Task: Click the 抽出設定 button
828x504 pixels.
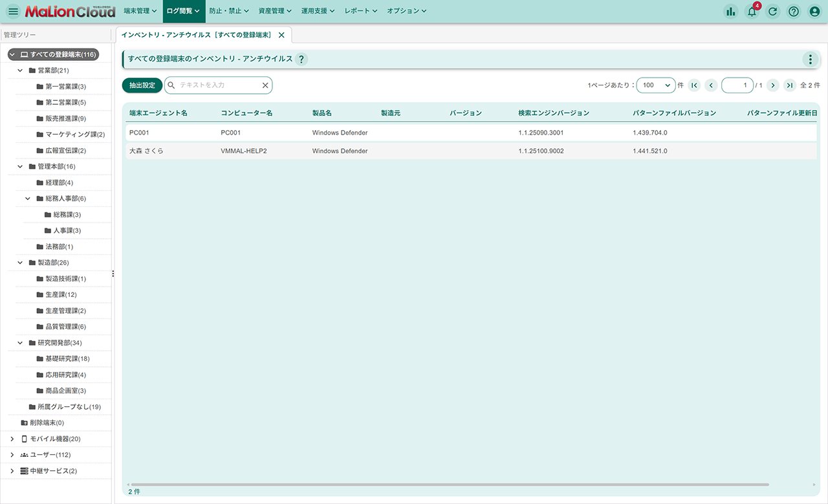Action: [142, 85]
